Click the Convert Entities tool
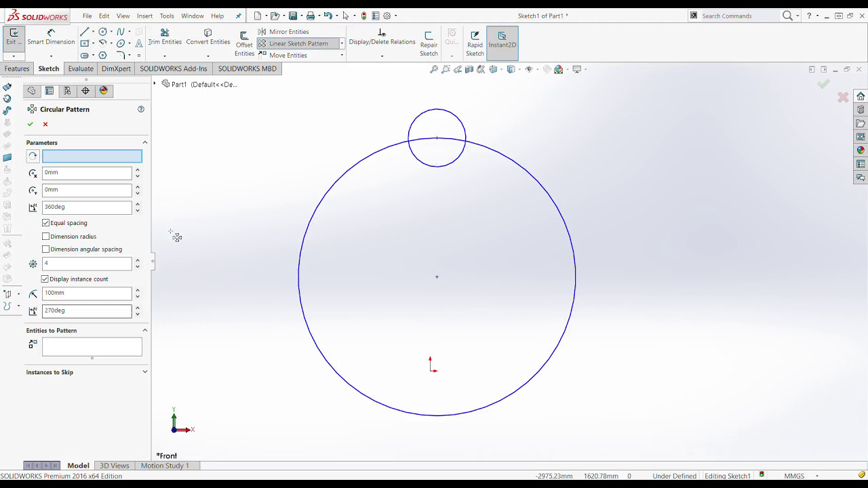Viewport: 868px width, 488px height. 208,37
